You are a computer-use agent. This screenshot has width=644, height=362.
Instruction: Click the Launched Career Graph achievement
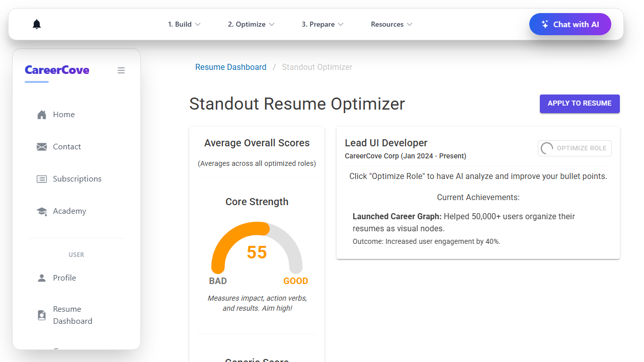464,223
